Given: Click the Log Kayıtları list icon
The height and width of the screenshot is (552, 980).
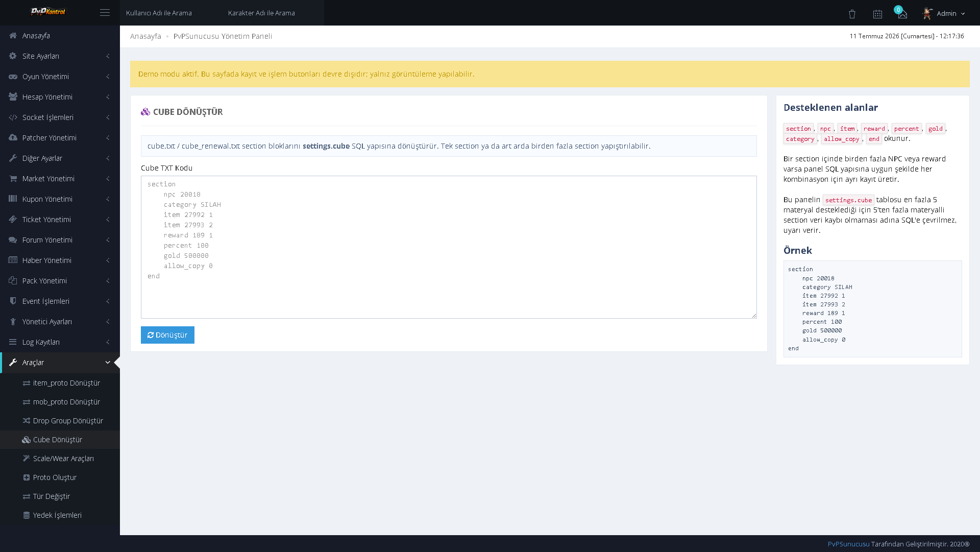Looking at the screenshot, I should [x=13, y=342].
